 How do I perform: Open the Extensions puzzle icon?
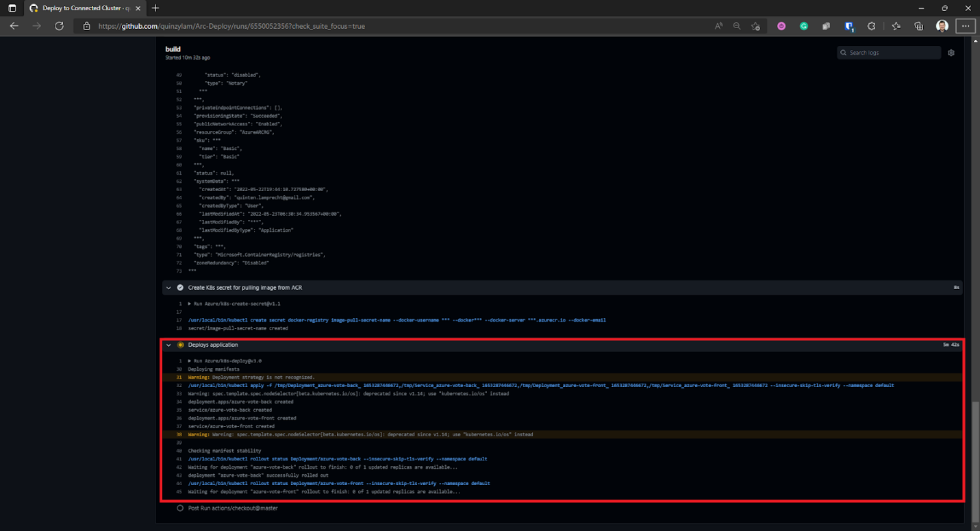(x=872, y=26)
